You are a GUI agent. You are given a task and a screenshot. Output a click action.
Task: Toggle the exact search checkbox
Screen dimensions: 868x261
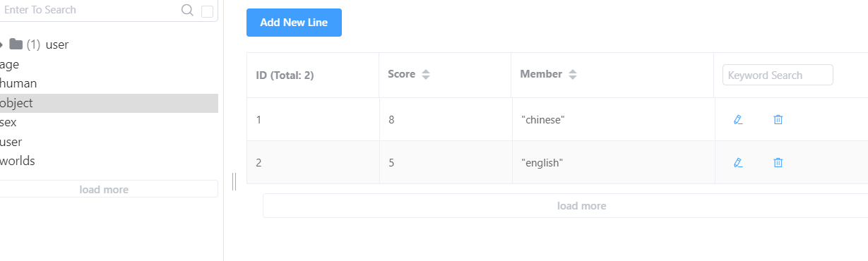207,11
